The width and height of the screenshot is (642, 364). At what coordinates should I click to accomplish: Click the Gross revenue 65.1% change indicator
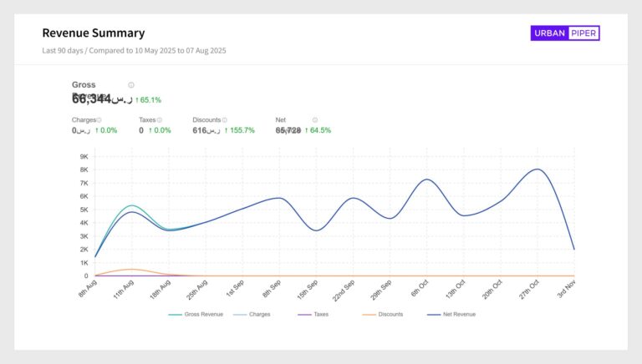tap(148, 100)
